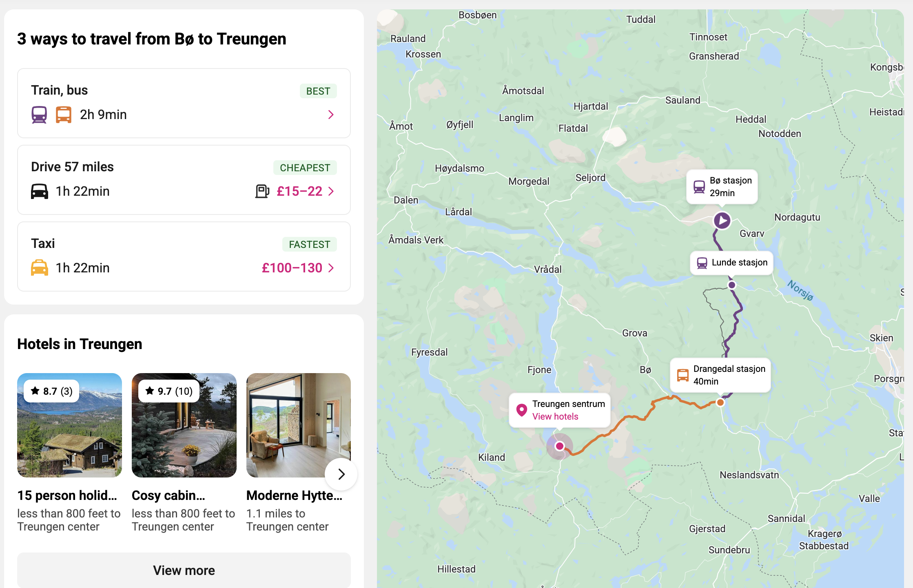Click the yellow taxi icon
Viewport: 913px width, 588px height.
(40, 268)
